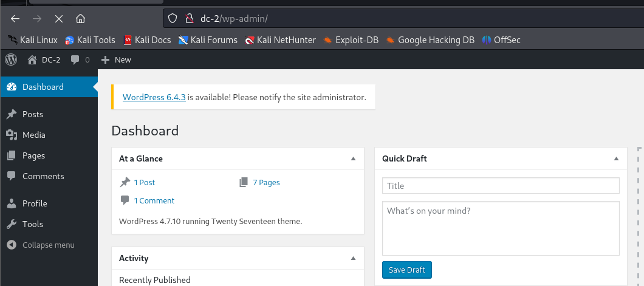The width and height of the screenshot is (644, 286).
Task: Click the Recently Published heading
Action: 155,281
